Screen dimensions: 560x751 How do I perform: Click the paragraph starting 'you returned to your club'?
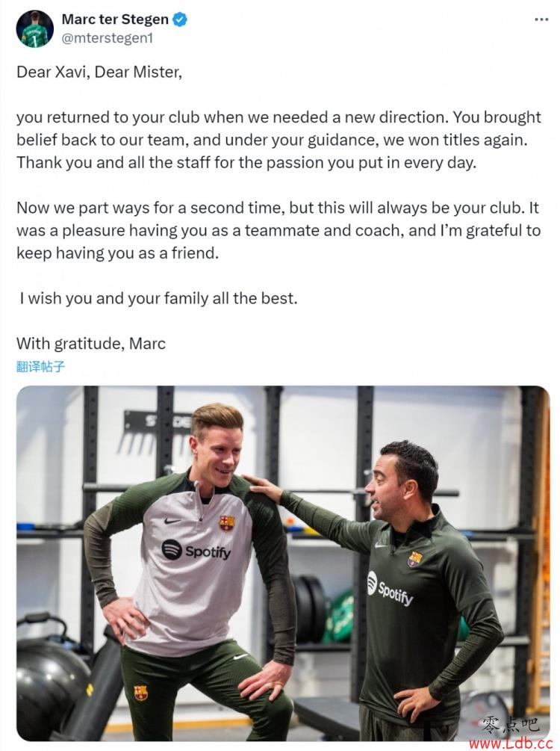[x=279, y=140]
